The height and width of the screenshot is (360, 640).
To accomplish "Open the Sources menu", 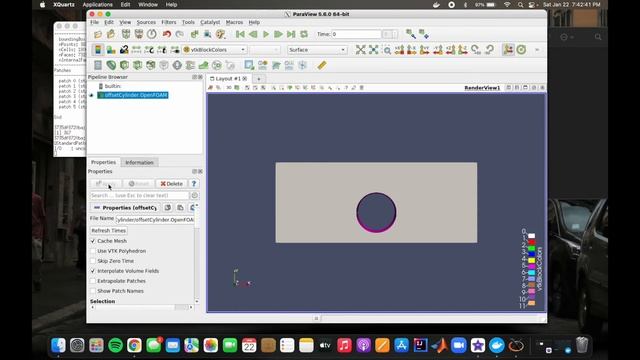I will click(x=146, y=22).
